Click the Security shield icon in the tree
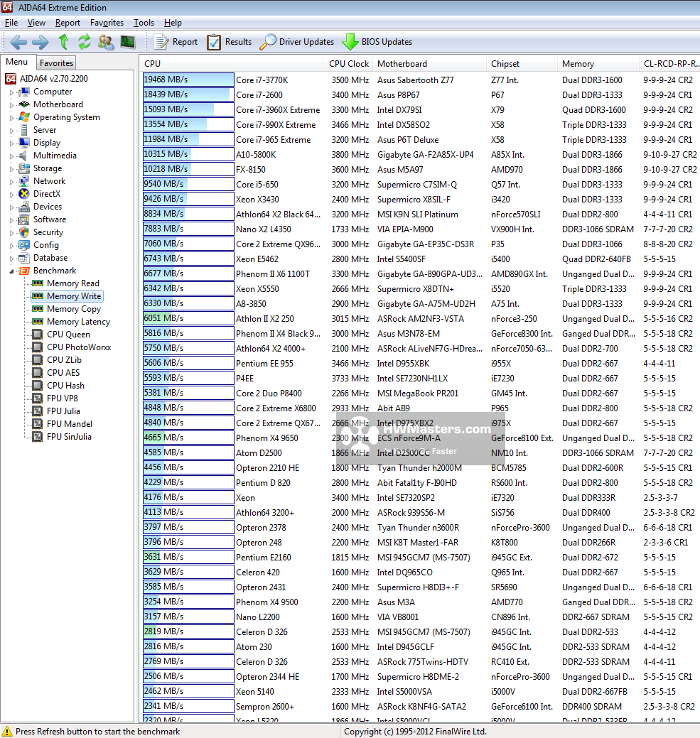700x738 pixels. click(x=24, y=232)
